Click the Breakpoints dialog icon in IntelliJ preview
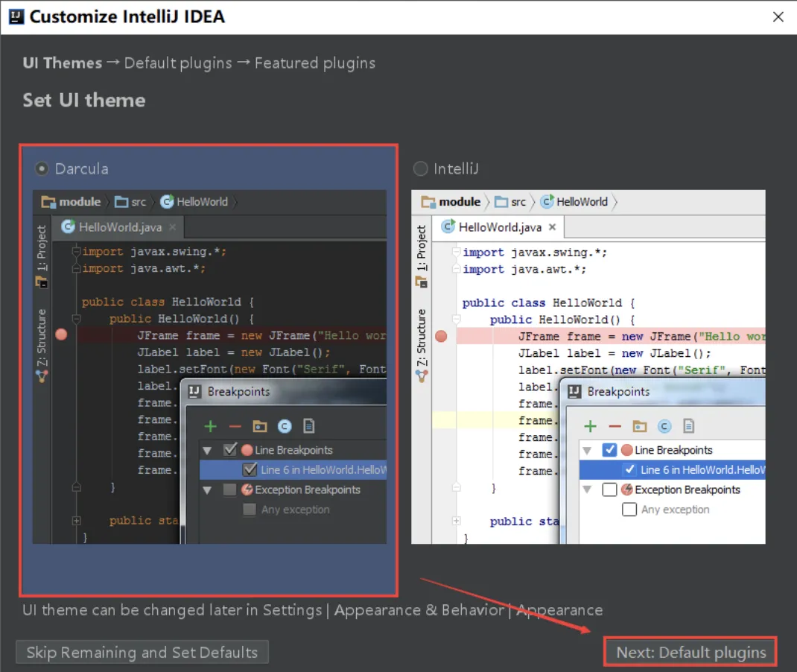Image resolution: width=797 pixels, height=672 pixels. click(x=574, y=391)
